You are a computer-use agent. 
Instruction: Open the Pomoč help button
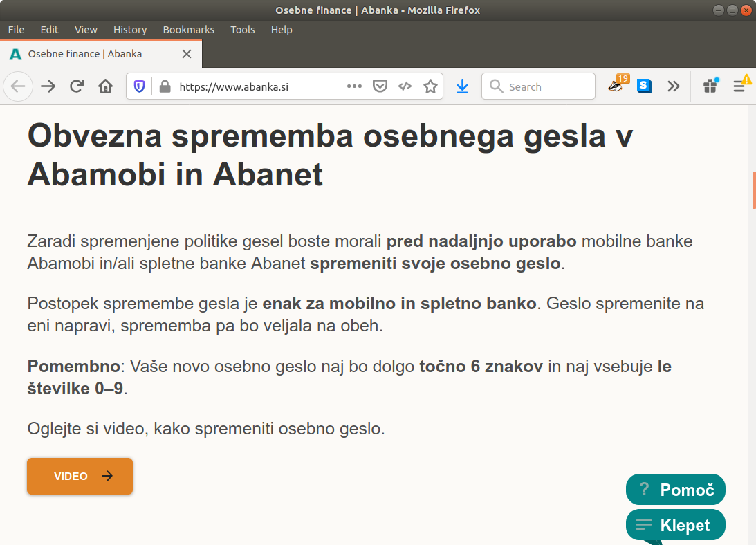click(x=676, y=490)
